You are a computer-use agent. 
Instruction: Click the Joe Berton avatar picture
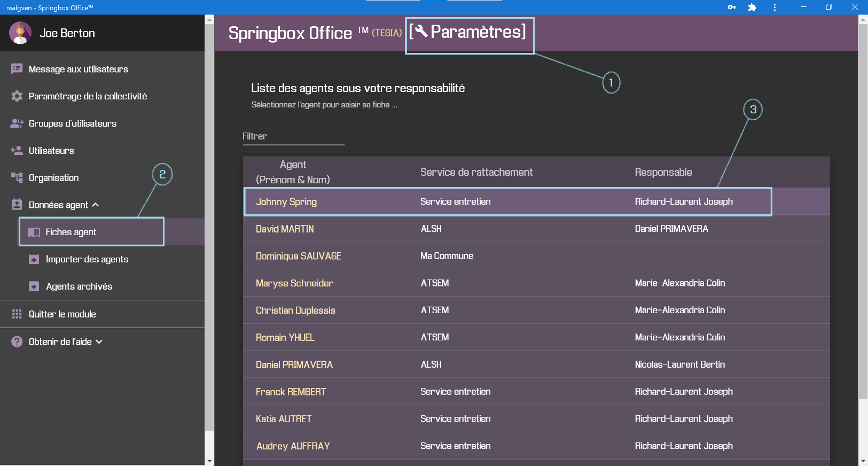(x=20, y=33)
